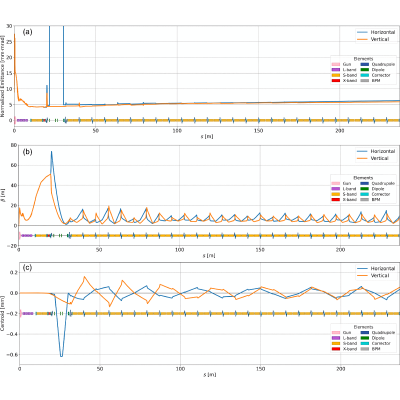Click the '0.2' y-axis tick in panel (c)
Viewport: 400px width, 400px height.
point(14,272)
